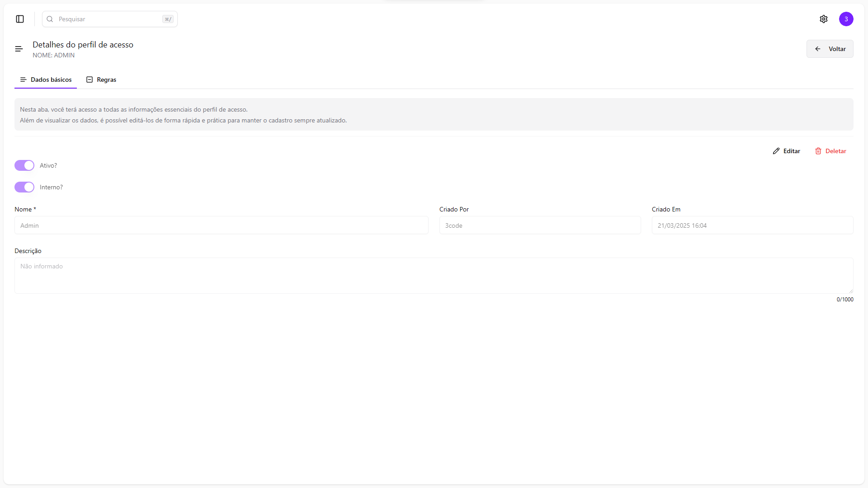Click the back arrow icon on Voltar
Viewport: 868px width, 488px height.
click(x=818, y=49)
